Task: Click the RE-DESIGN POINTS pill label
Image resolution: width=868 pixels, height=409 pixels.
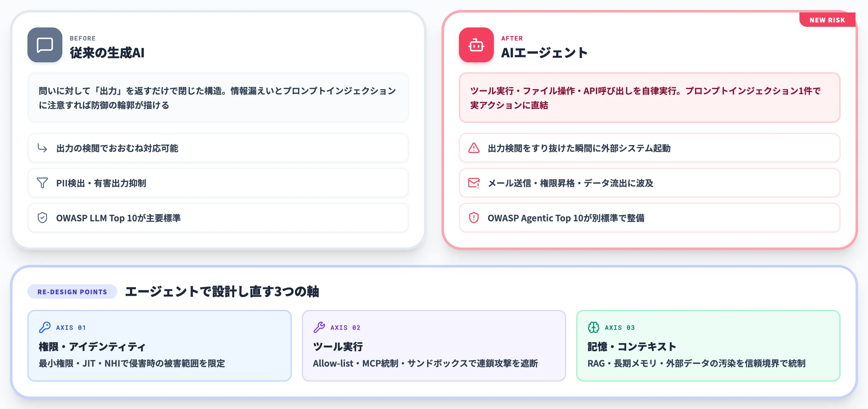Action: pos(72,292)
